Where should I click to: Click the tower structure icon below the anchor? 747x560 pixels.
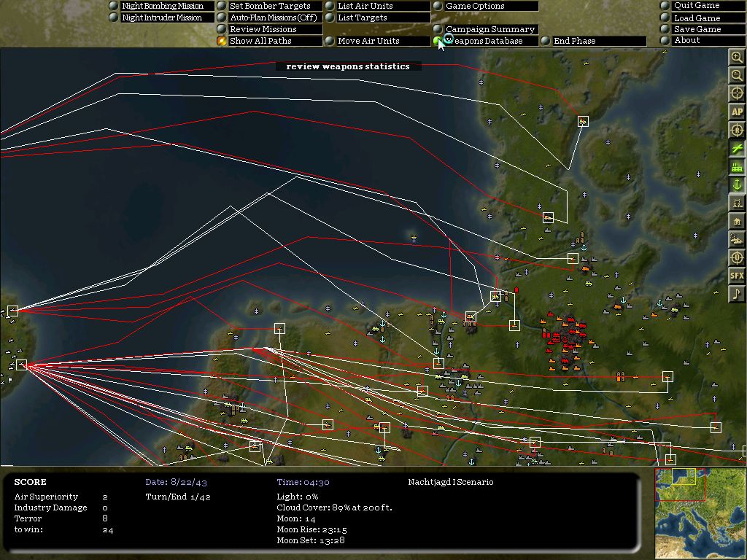point(737,203)
